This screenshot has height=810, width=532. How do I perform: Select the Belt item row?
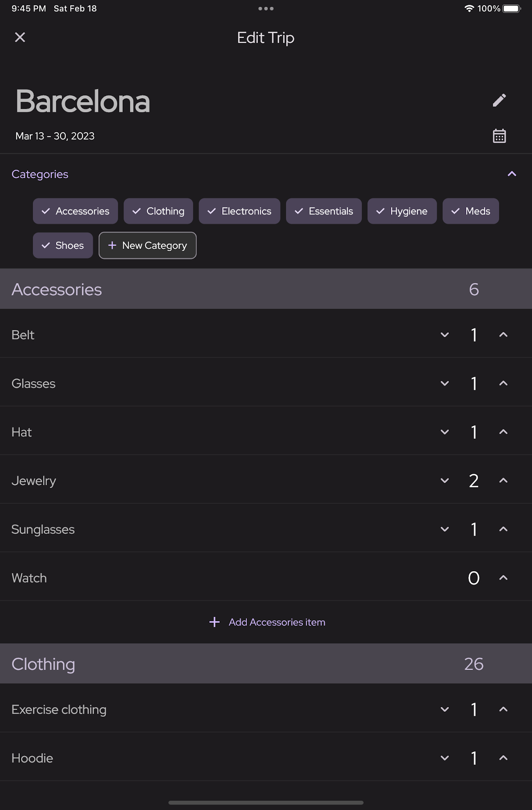pos(266,334)
